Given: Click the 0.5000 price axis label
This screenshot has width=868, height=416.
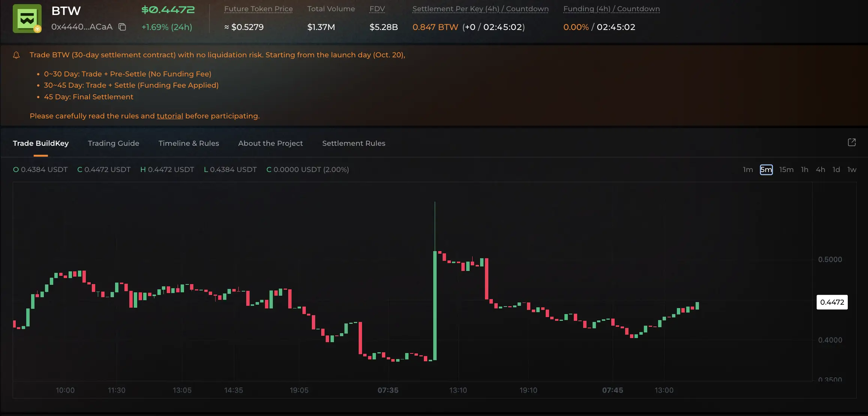Looking at the screenshot, I should pos(830,259).
